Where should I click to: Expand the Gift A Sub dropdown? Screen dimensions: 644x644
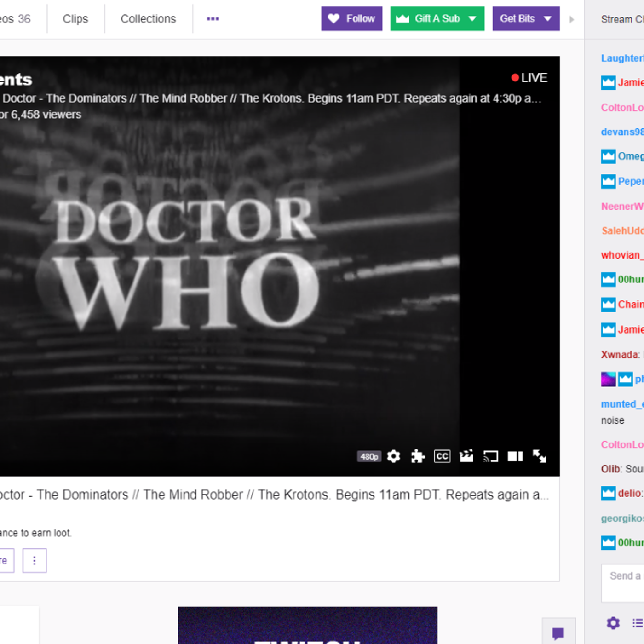[x=472, y=19]
